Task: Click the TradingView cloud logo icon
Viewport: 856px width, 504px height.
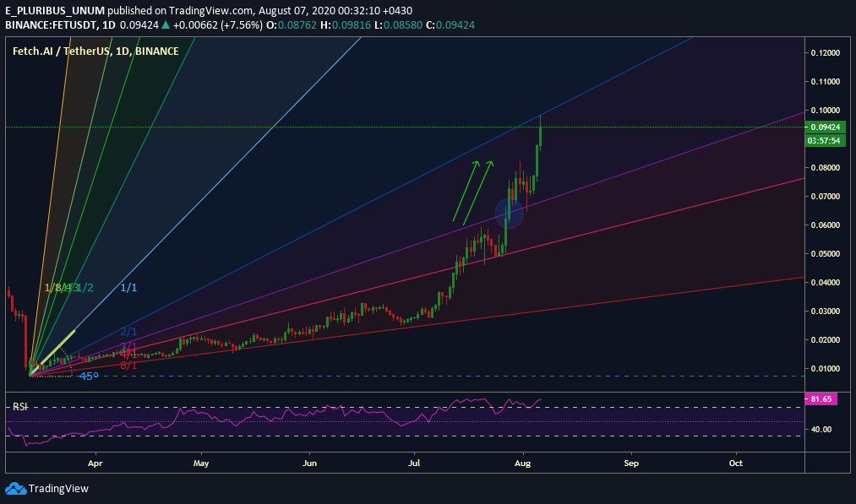Action: [x=16, y=489]
